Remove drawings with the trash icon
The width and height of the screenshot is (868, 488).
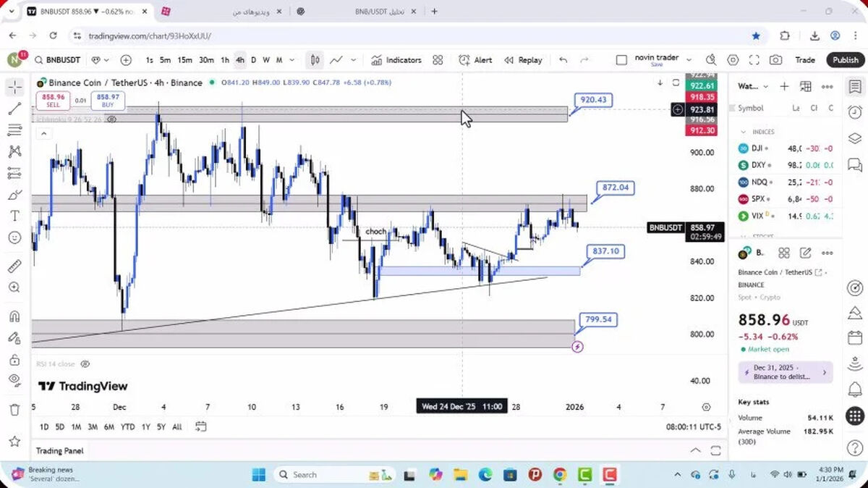click(x=14, y=410)
